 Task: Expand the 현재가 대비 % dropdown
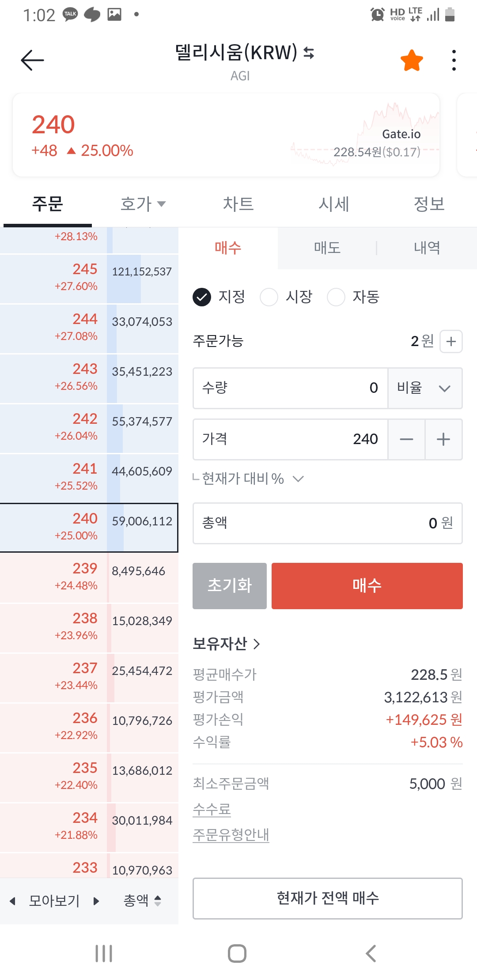(299, 479)
